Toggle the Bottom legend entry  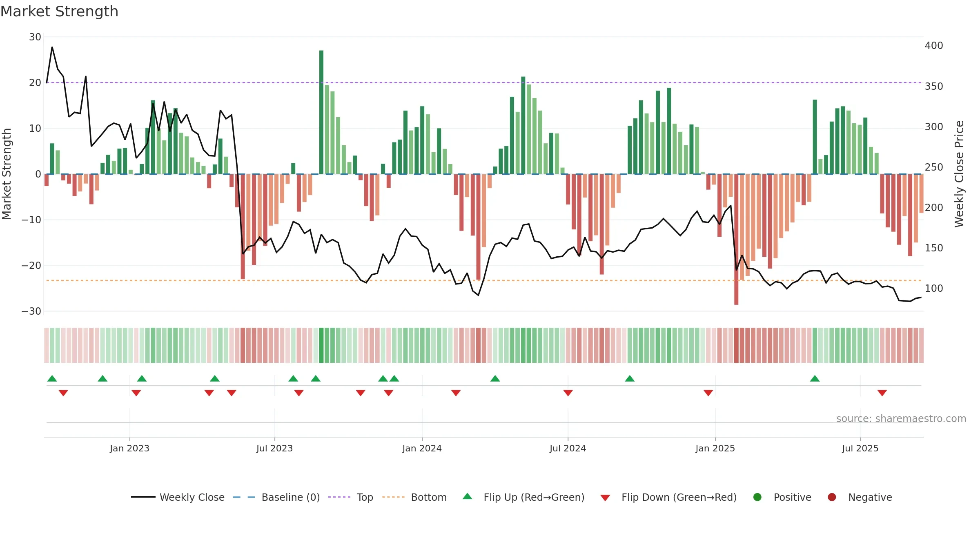[x=414, y=497]
